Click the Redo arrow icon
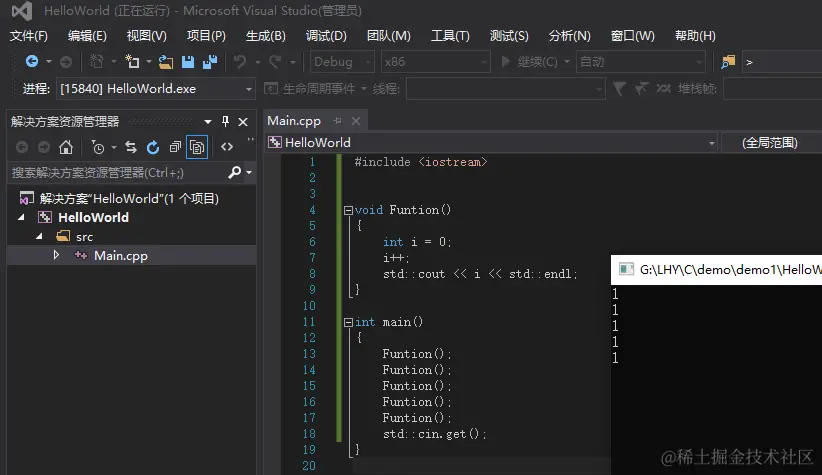The width and height of the screenshot is (822, 475). (x=275, y=62)
